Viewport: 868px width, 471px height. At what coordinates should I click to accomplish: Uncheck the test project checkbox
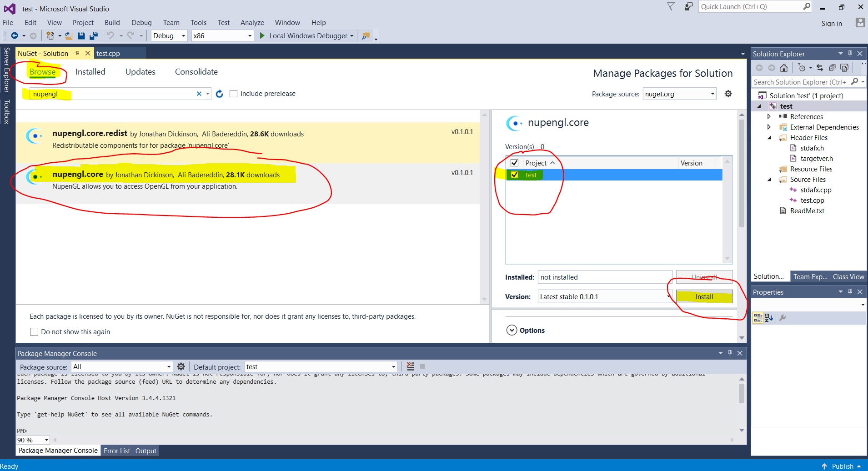point(515,175)
